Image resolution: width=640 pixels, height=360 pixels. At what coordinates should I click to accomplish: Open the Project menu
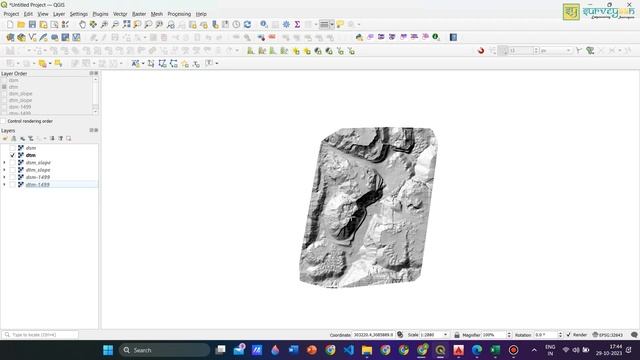[x=11, y=14]
